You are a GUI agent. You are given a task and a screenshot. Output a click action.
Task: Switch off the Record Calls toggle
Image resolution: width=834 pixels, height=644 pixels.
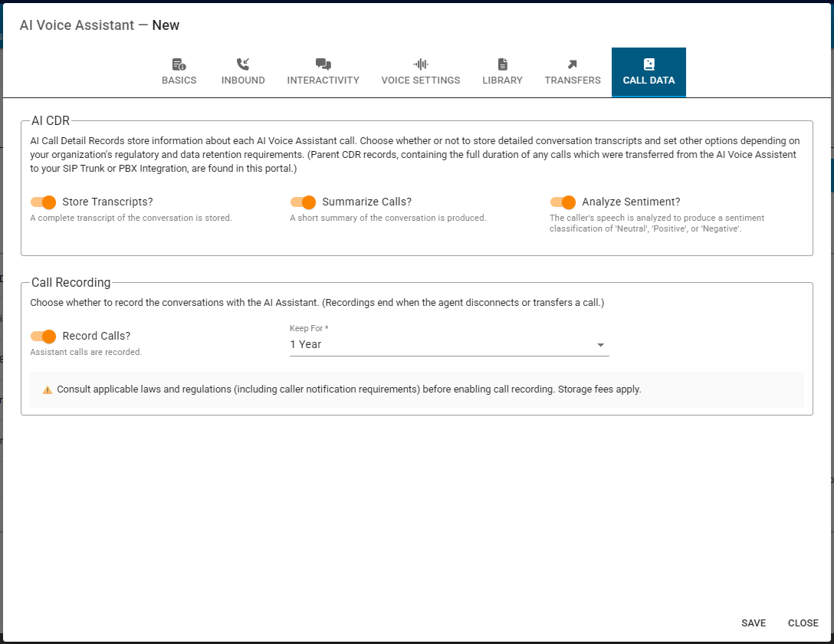coord(43,337)
